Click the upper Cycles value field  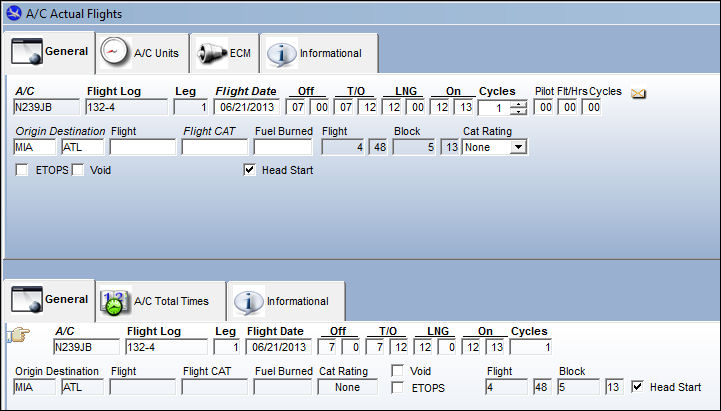coord(495,108)
